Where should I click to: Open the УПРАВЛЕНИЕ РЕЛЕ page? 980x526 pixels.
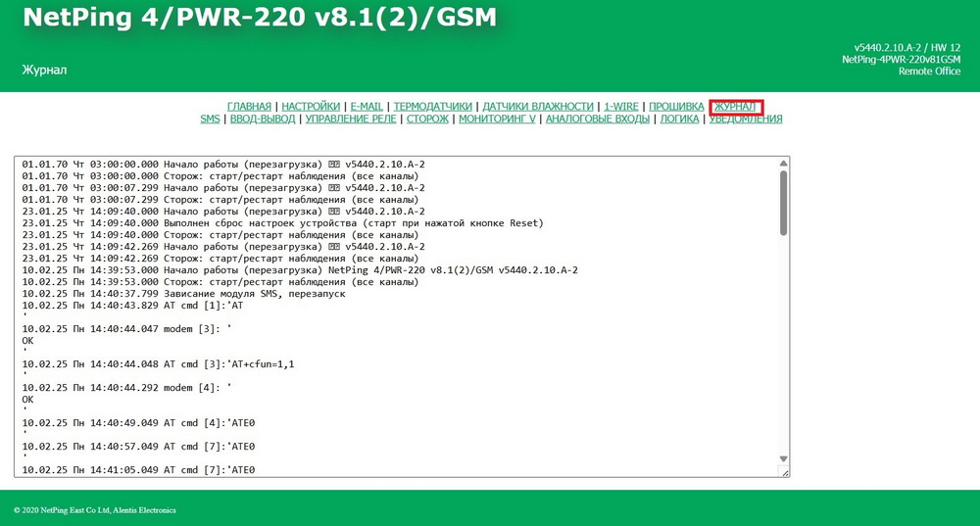tap(351, 120)
